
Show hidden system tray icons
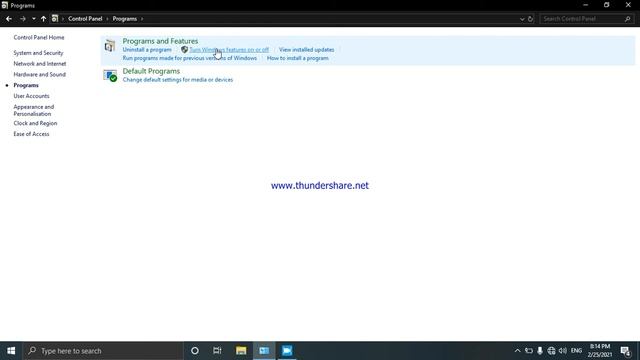pyautogui.click(x=517, y=351)
